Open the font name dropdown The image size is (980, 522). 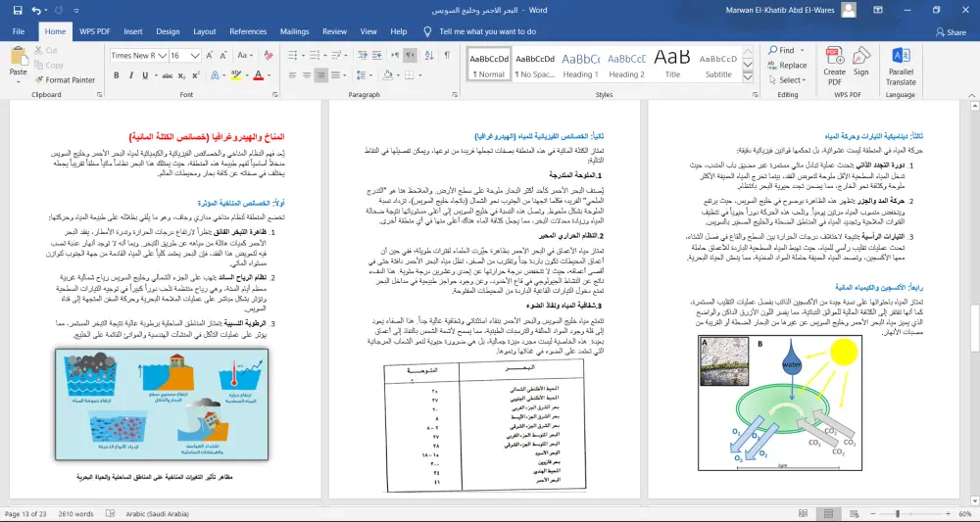coord(163,56)
